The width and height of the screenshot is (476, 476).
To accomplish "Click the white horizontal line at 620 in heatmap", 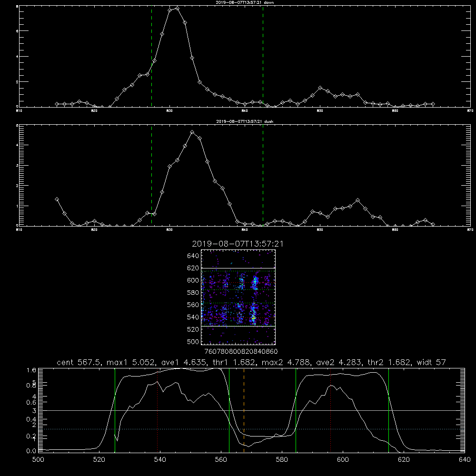I will (x=238, y=268).
